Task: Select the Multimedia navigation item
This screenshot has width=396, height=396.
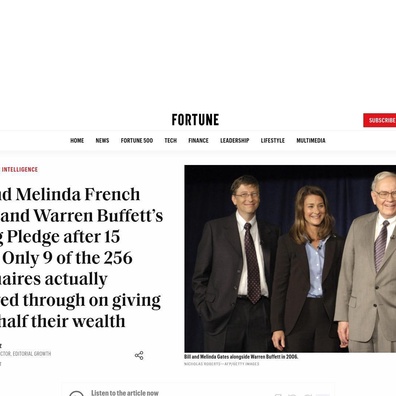Action: 311,140
